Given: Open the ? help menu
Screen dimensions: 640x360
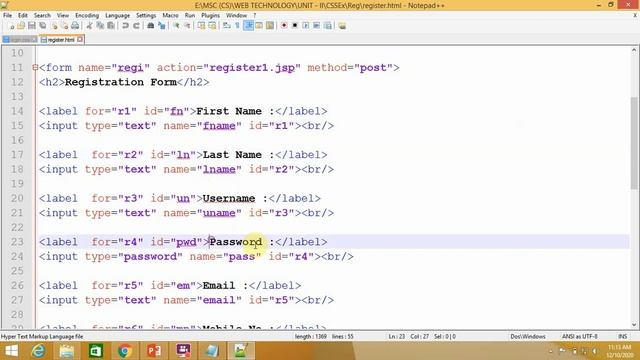Looking at the screenshot, I should pos(255,15).
